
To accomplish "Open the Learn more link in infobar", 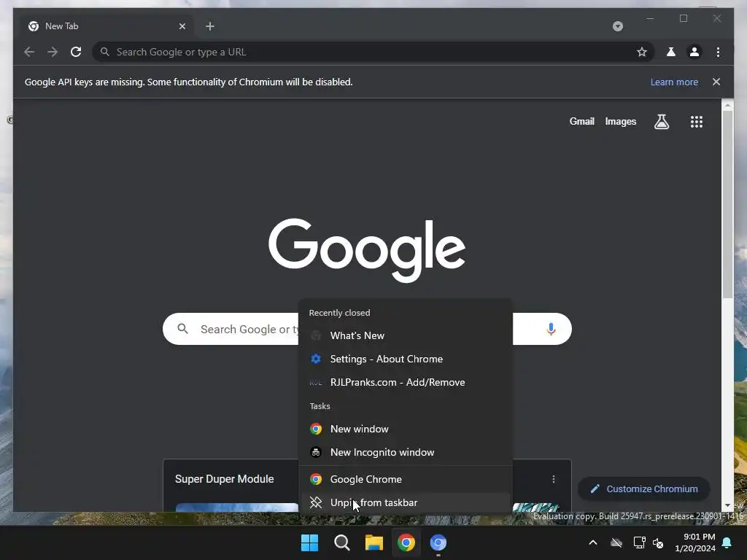I will click(674, 82).
